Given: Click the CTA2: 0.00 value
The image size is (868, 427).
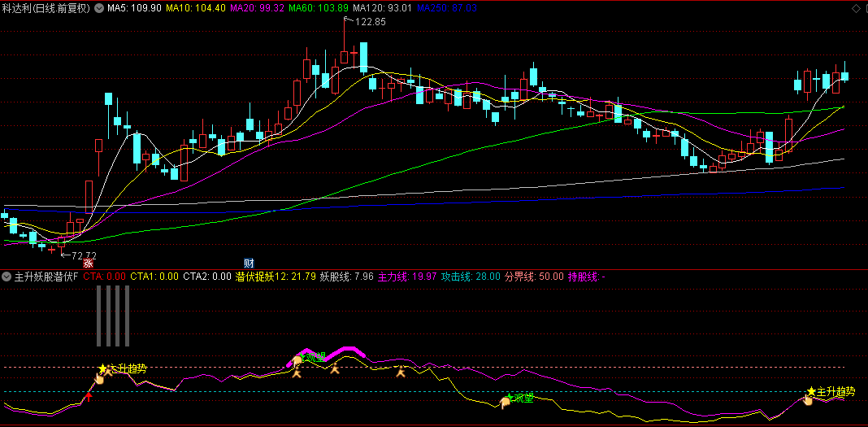Looking at the screenshot, I should point(207,276).
